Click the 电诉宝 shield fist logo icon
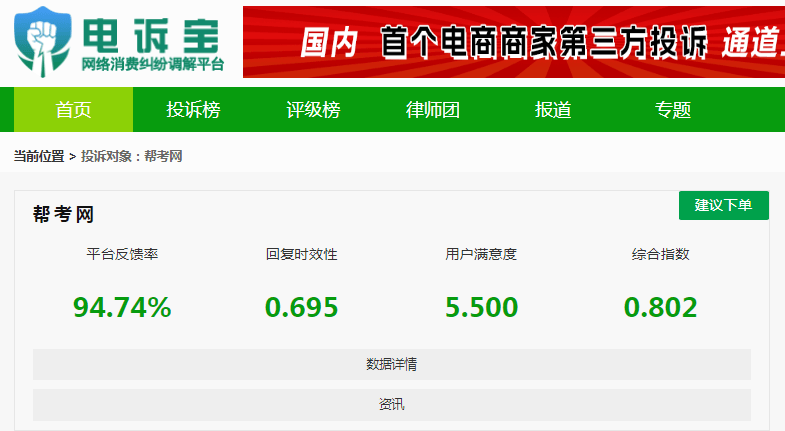This screenshot has width=785, height=431. point(43,42)
